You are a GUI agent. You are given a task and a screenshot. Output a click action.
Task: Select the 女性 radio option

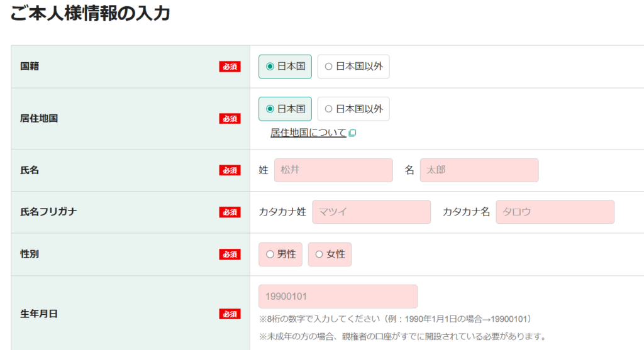pos(330,254)
